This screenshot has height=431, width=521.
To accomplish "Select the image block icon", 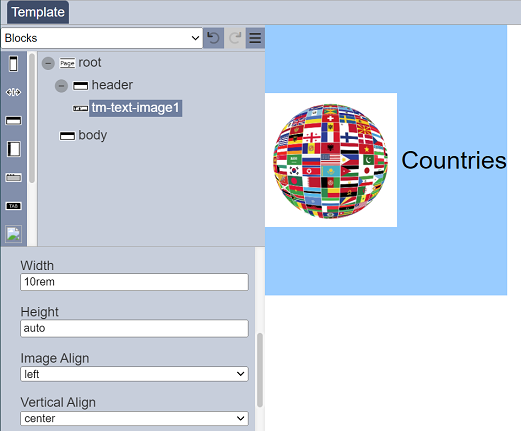I will (x=13, y=234).
